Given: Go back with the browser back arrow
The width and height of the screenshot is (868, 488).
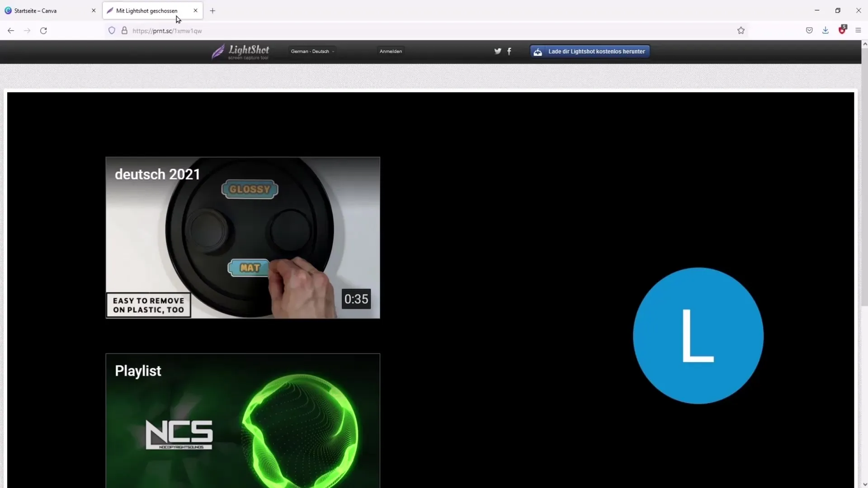Looking at the screenshot, I should 11,31.
